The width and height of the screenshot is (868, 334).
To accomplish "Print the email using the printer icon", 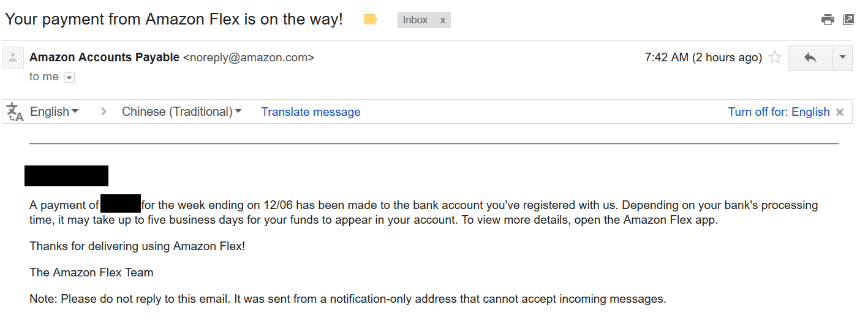I will tap(828, 20).
